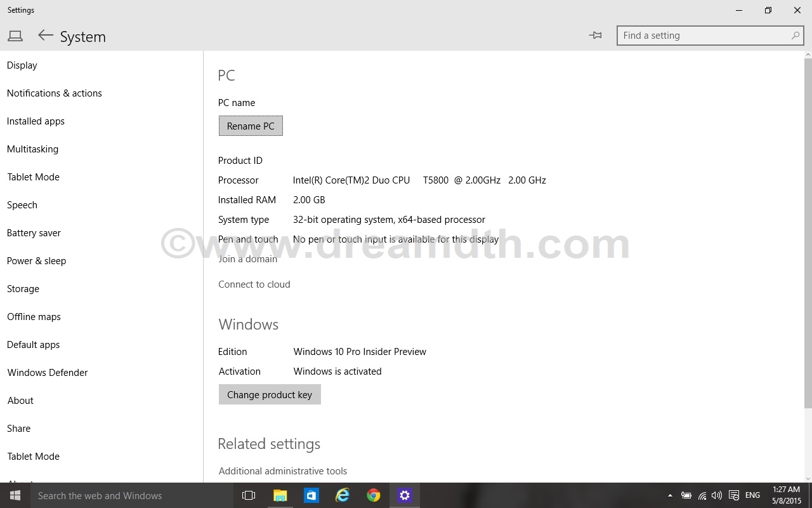Open the volume speaker tray icon

tap(717, 495)
